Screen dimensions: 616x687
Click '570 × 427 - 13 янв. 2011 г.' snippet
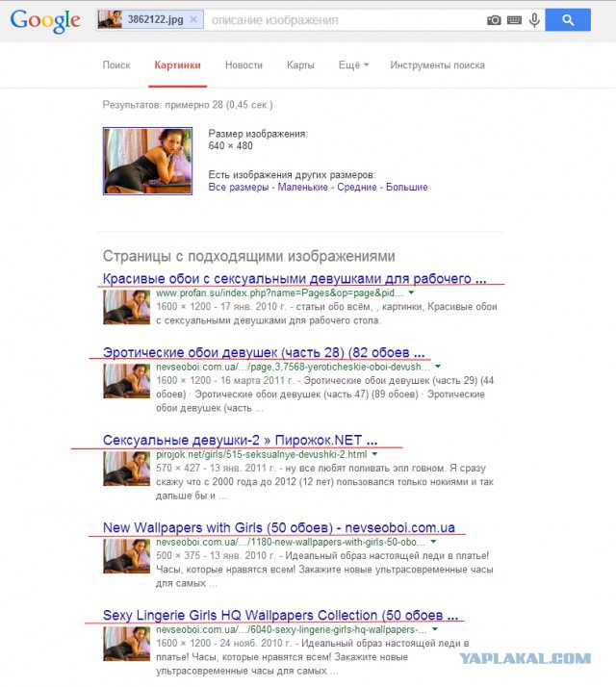pos(216,468)
